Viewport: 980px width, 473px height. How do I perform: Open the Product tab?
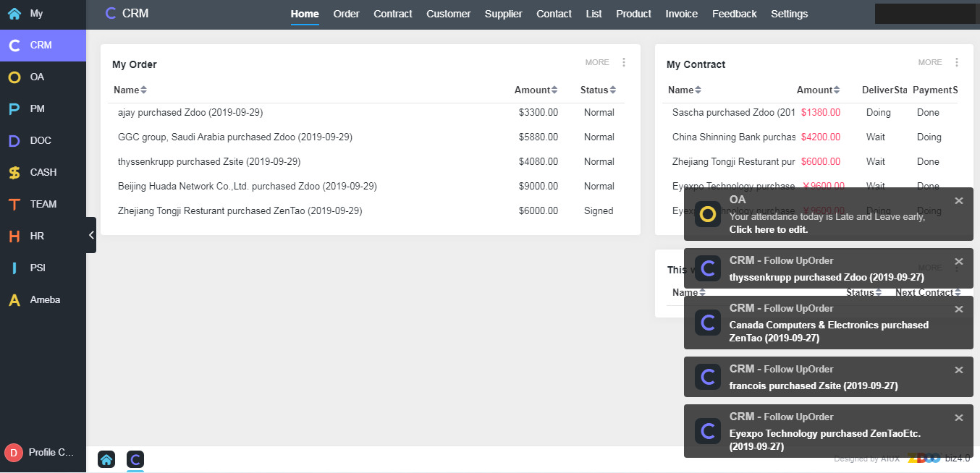(x=634, y=14)
